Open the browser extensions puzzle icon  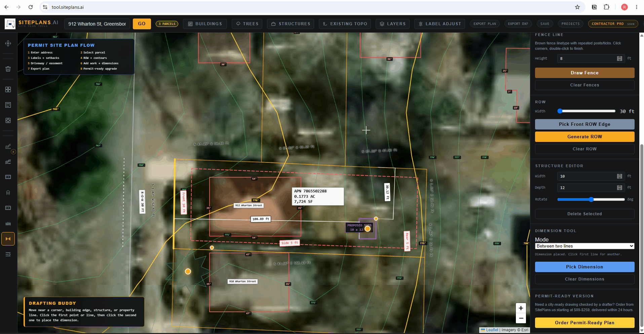(606, 7)
